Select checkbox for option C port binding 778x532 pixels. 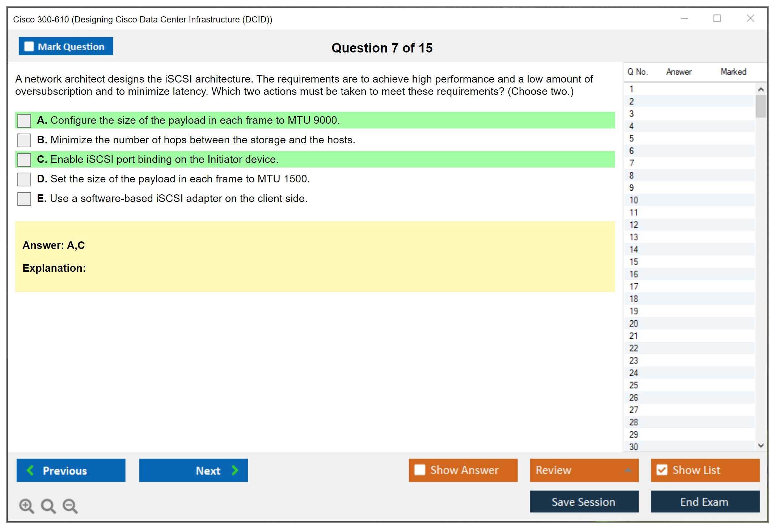[x=24, y=160]
